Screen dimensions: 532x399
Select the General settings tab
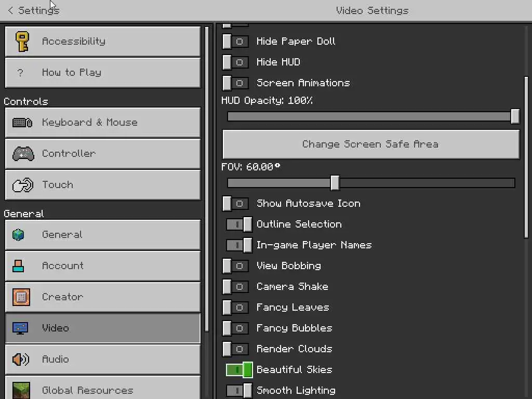[103, 235]
